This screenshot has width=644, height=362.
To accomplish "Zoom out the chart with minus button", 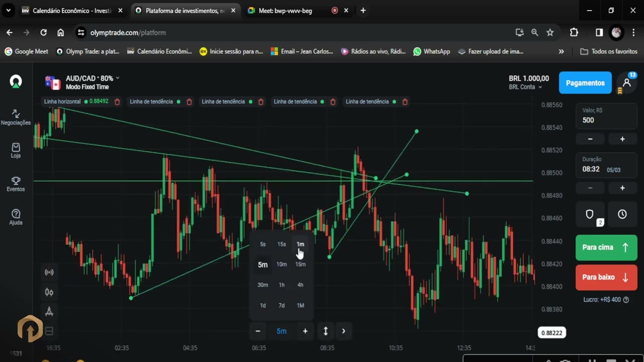I will click(258, 331).
